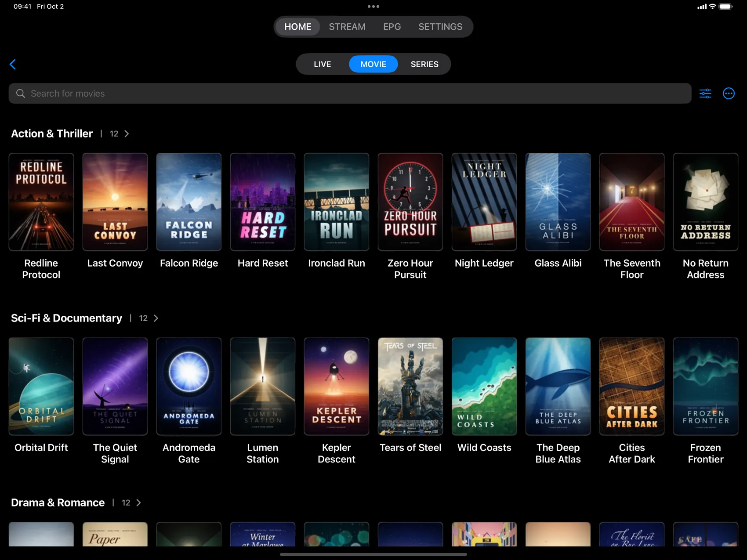
Task: Switch to the STREAM tab
Action: (x=347, y=27)
